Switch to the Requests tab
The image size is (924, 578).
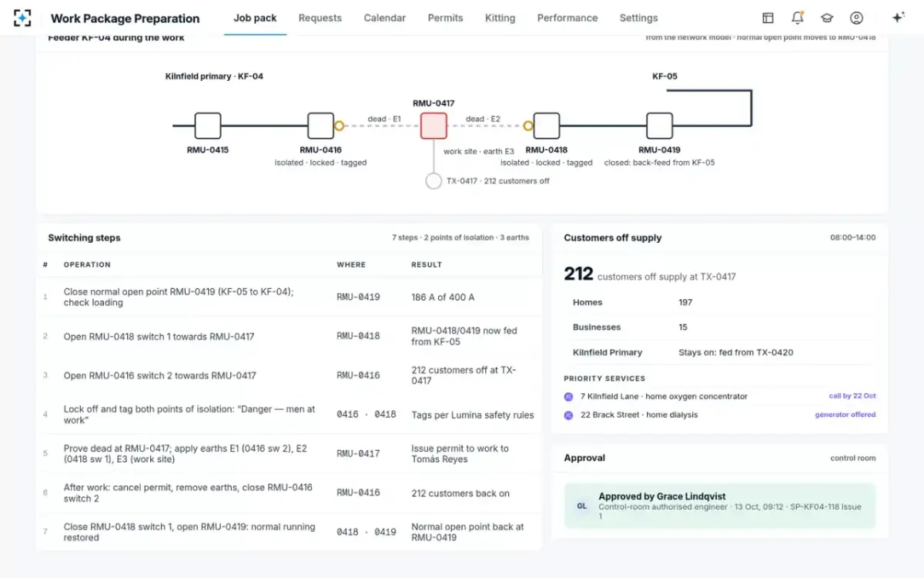[320, 18]
